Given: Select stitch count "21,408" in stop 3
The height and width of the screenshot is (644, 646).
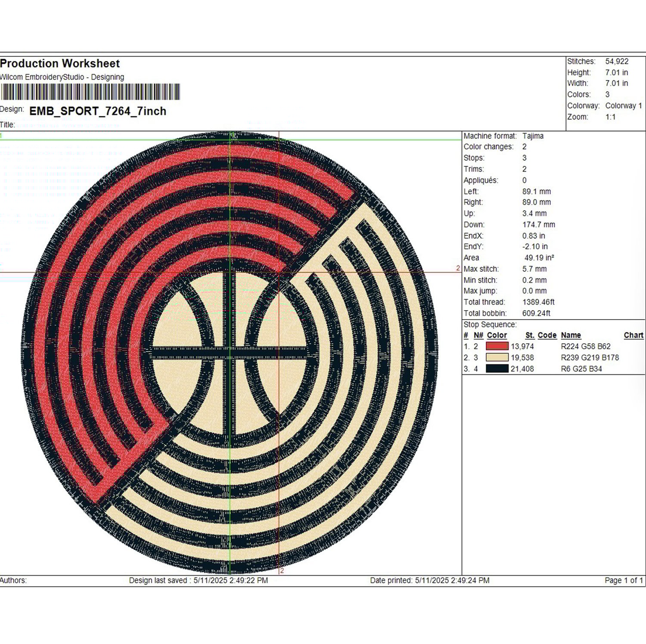Looking at the screenshot, I should 522,369.
